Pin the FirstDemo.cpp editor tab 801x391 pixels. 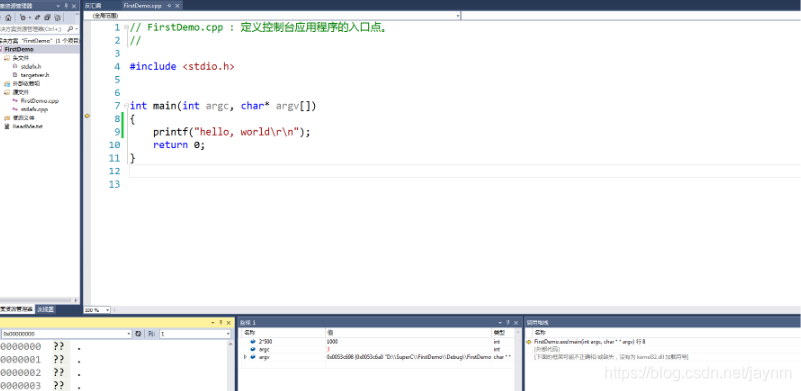pos(169,6)
